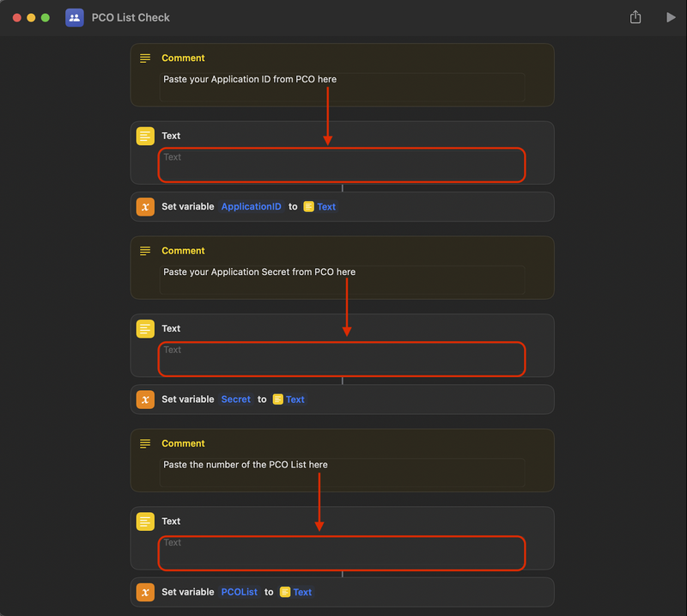The image size is (687, 616).
Task: Click Text action title above Secret variable
Action: [x=171, y=328]
